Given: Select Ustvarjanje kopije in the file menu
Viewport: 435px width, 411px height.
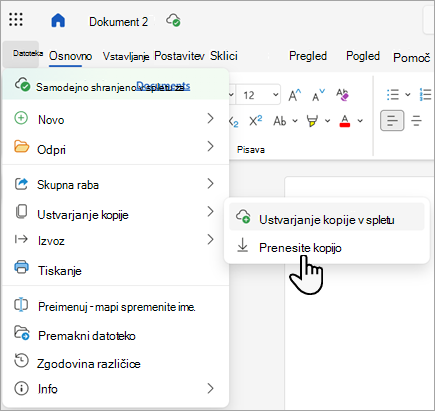Looking at the screenshot, I should 115,214.
